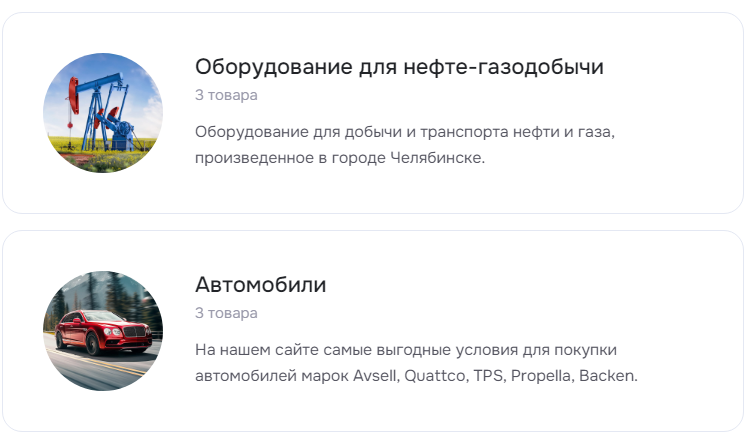Open the 'Автомобили' category title
The image size is (755, 438).
260,284
